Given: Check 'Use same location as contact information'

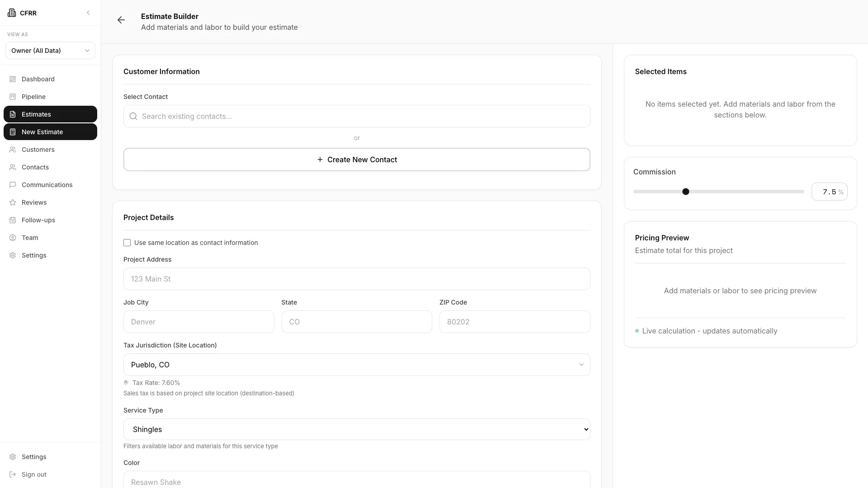Looking at the screenshot, I should pyautogui.click(x=127, y=243).
